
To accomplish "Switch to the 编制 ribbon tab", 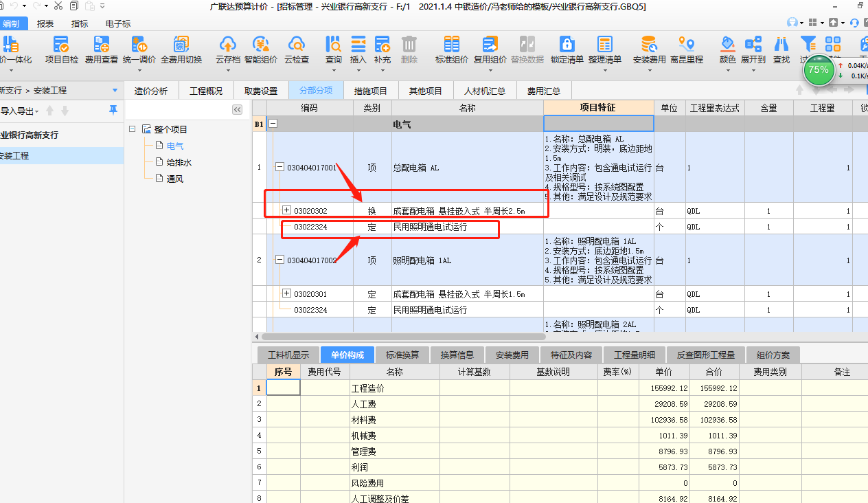I will point(12,23).
